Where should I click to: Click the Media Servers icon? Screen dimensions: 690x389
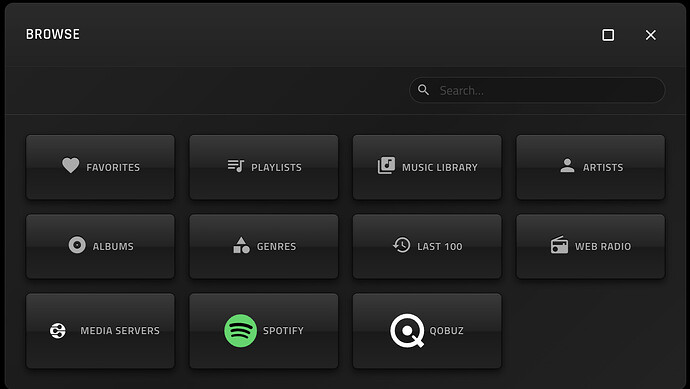58,330
